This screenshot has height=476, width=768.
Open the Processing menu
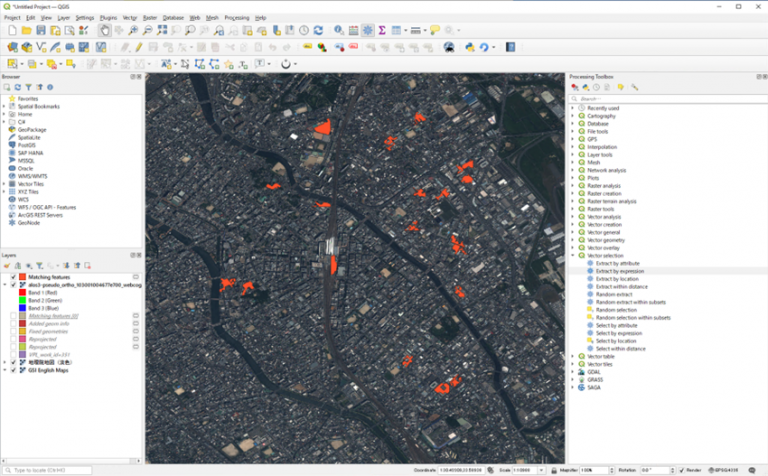237,18
